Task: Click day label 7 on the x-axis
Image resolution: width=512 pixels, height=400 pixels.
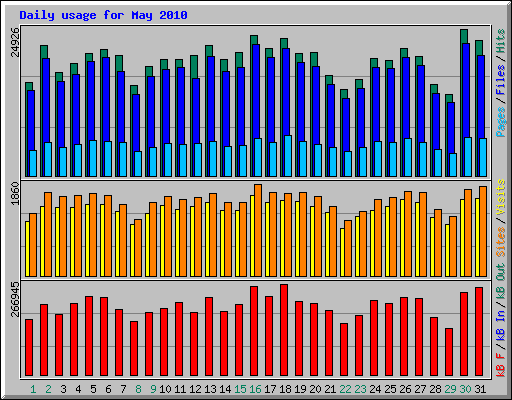Action: click(123, 389)
